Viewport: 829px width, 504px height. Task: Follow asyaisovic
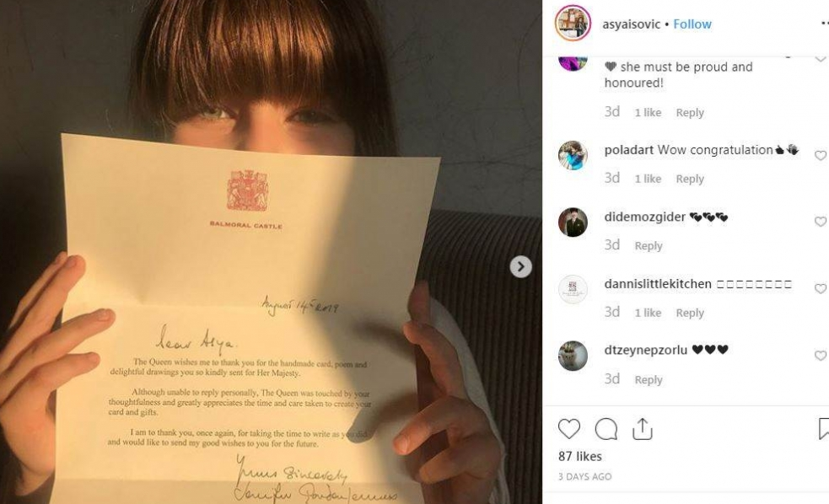tap(692, 24)
